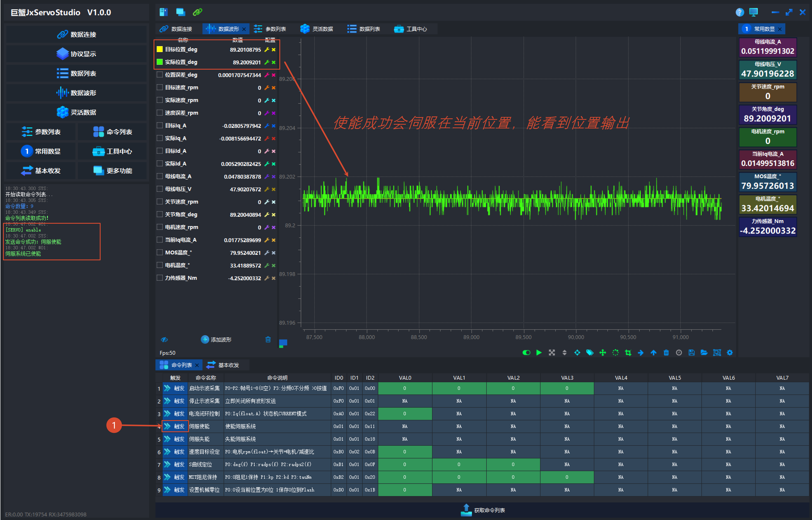
Task: Open 命令列表 sidebar button
Action: tap(112, 132)
